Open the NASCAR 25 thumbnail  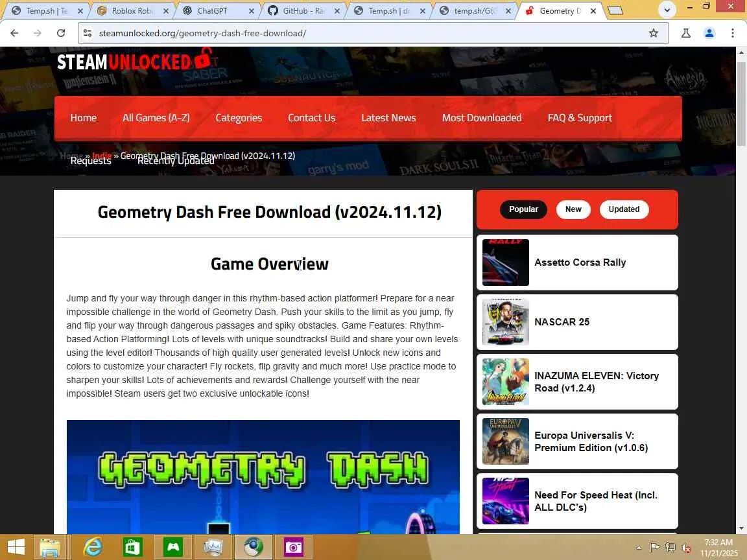tap(506, 322)
